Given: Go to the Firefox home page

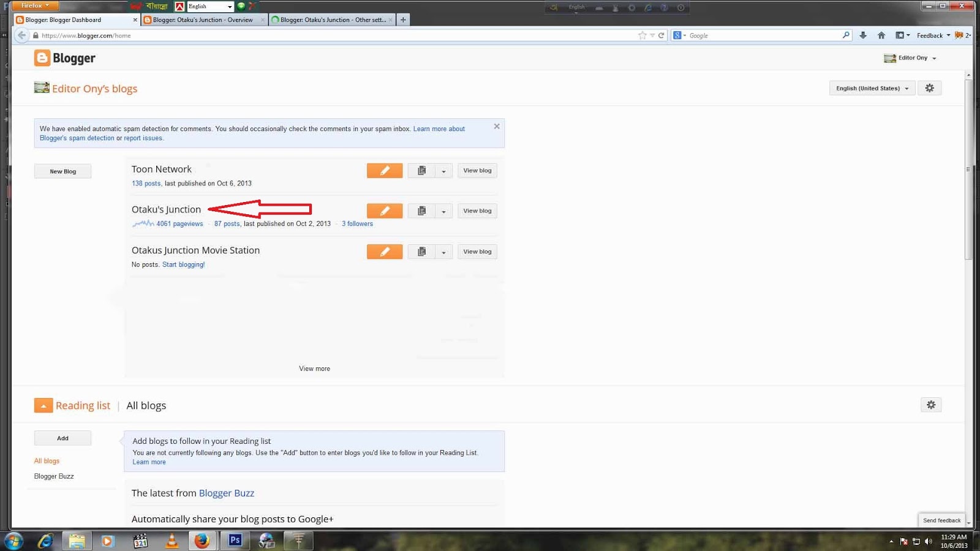Looking at the screenshot, I should coord(881,36).
